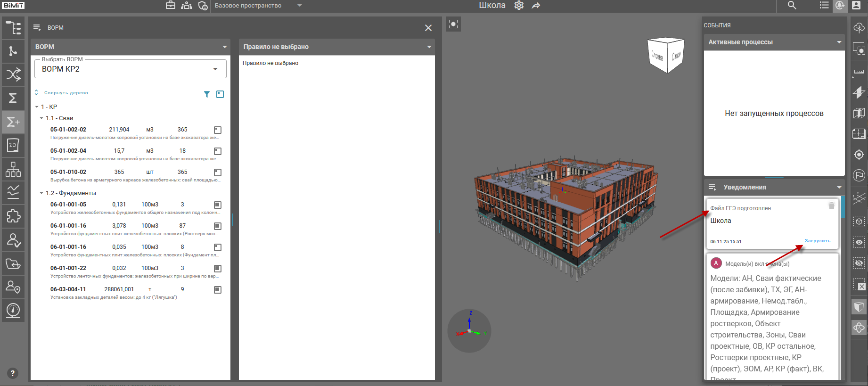Click the Загрузить link in notification
This screenshot has width=868, height=386.
click(817, 241)
